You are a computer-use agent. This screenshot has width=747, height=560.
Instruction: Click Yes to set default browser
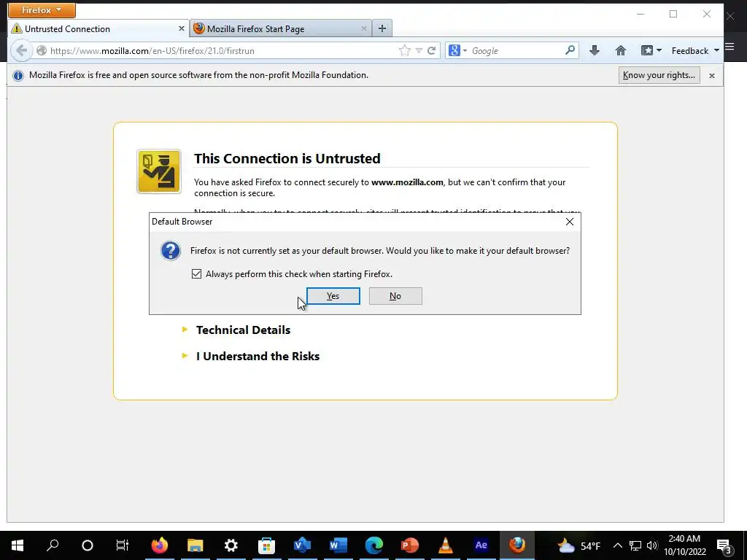click(333, 296)
